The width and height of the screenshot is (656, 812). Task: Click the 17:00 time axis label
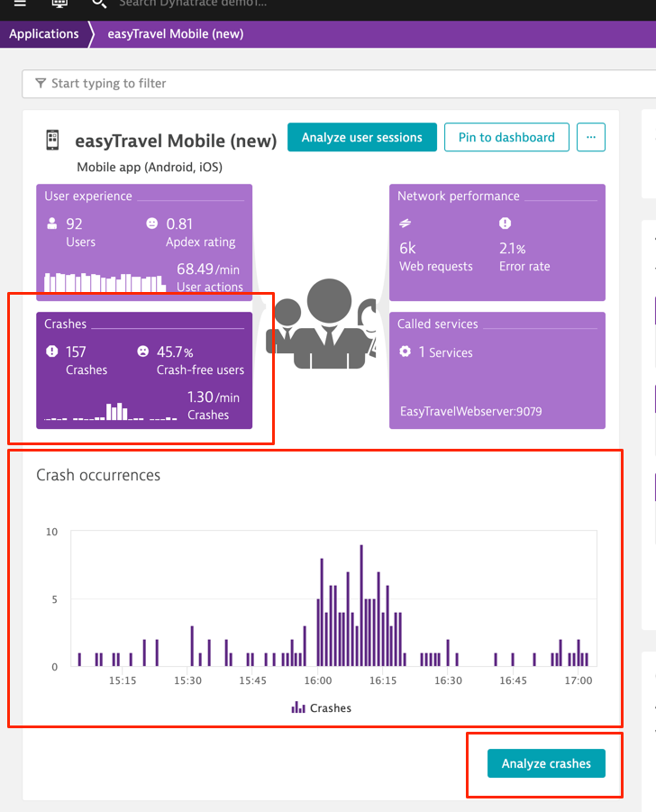coord(579,680)
